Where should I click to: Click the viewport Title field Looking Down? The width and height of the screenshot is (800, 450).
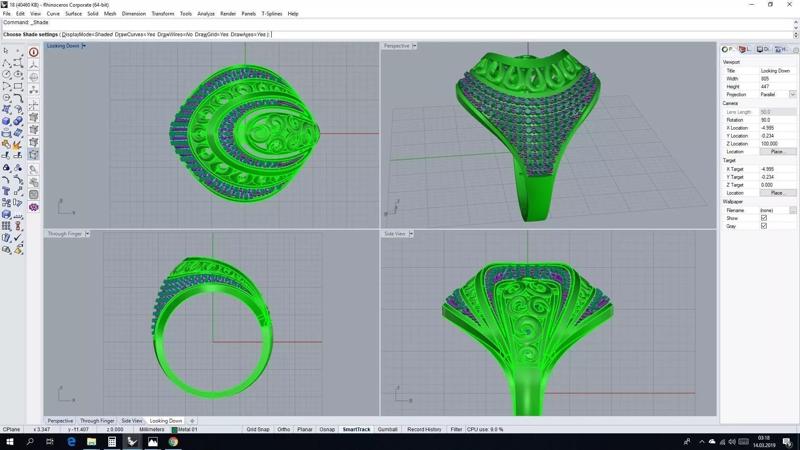[x=778, y=71]
